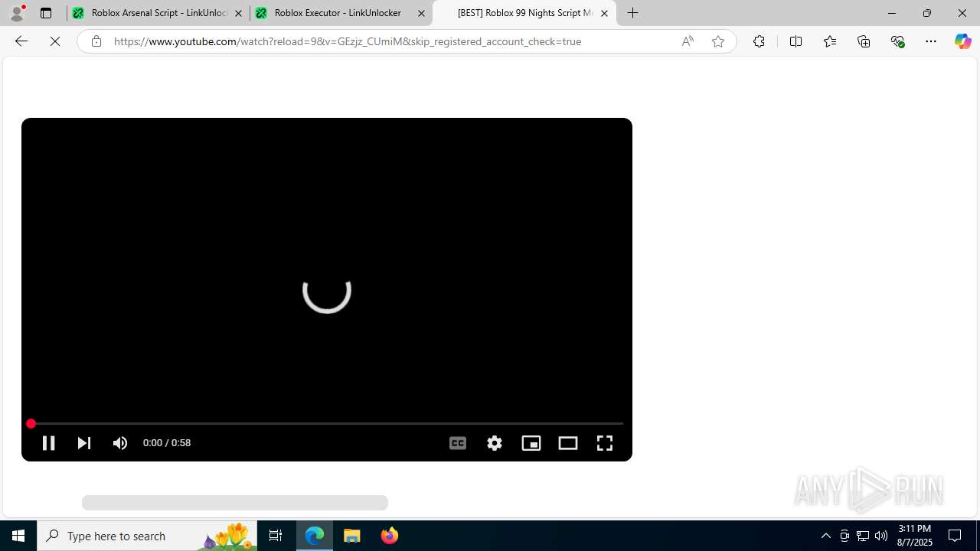Click the red playhead scrubber dot
980x551 pixels.
(x=31, y=423)
